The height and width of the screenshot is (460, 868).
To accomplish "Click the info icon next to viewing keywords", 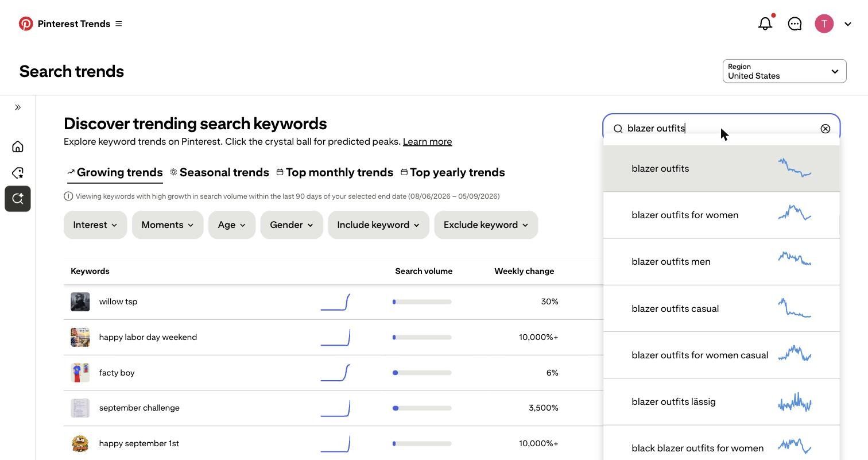I will point(68,196).
